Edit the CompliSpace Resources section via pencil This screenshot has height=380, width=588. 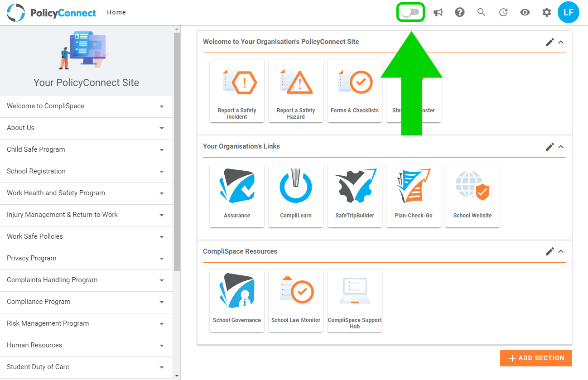tap(550, 251)
